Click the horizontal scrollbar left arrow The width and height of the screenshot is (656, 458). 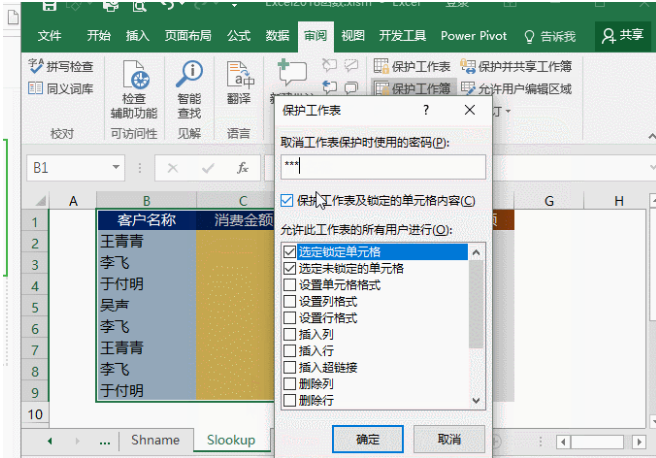click(x=563, y=442)
